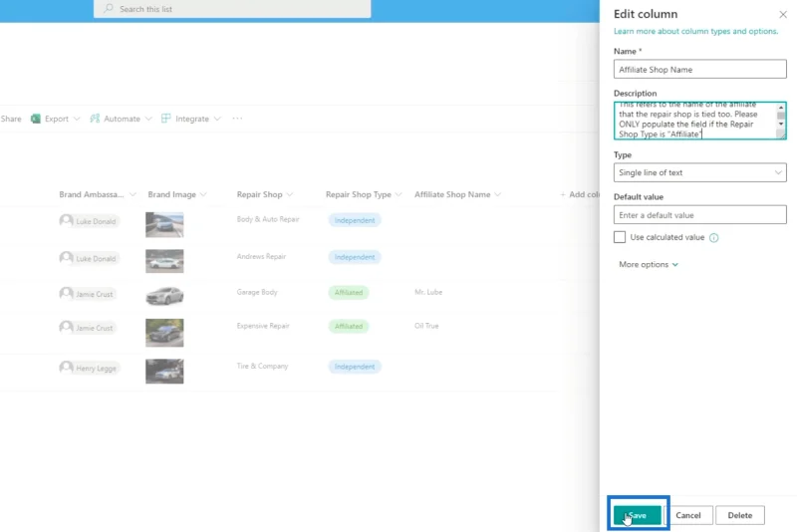This screenshot has height=532, width=797.
Task: Click description scrollbar down arrow
Action: 781,124
